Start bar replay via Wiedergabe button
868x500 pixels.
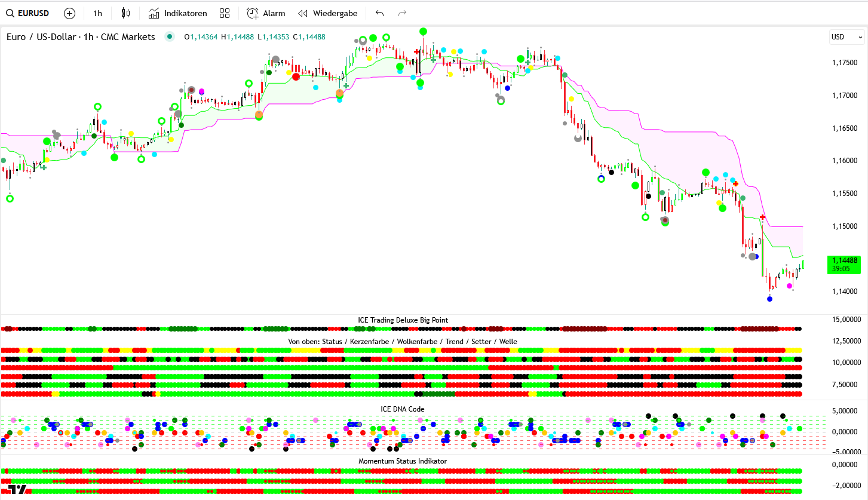pos(328,13)
